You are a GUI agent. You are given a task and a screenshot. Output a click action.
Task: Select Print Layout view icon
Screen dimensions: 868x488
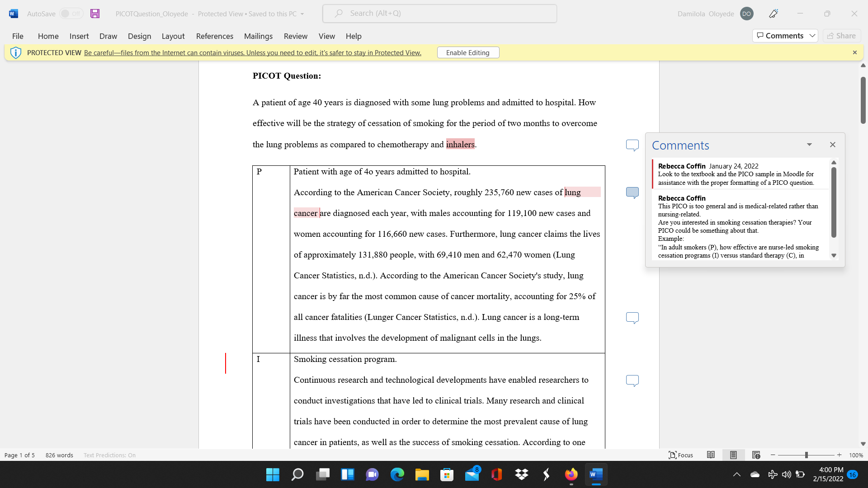coord(733,455)
